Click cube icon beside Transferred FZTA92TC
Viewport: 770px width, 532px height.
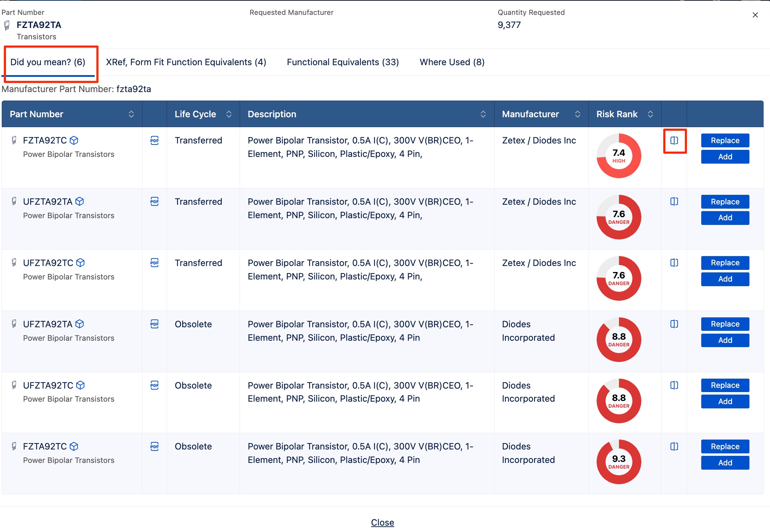coord(74,141)
